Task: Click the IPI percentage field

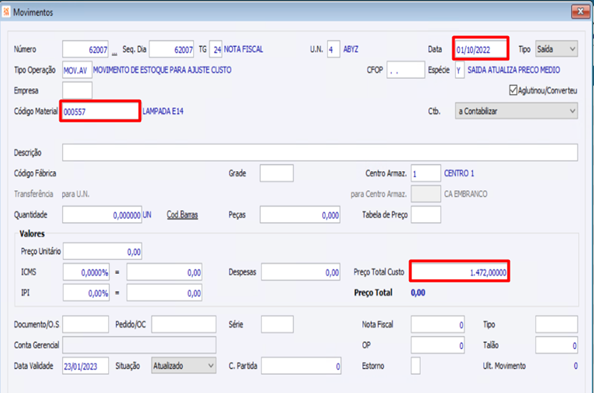Action: click(86, 293)
